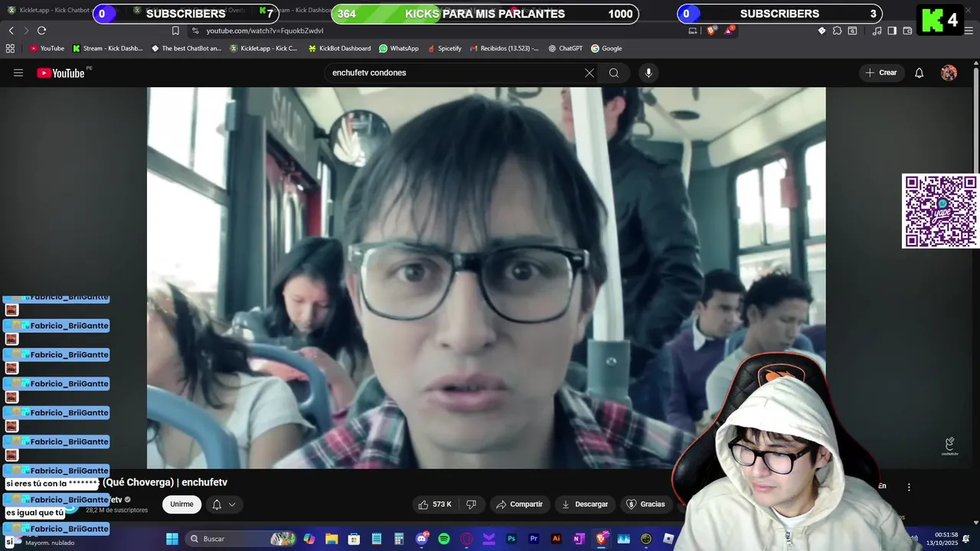Open WhatsApp bookmark
Image resolution: width=980 pixels, height=551 pixels.
tap(399, 48)
